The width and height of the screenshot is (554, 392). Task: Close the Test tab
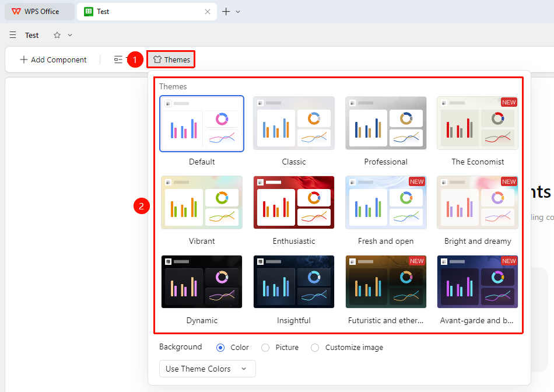208,12
